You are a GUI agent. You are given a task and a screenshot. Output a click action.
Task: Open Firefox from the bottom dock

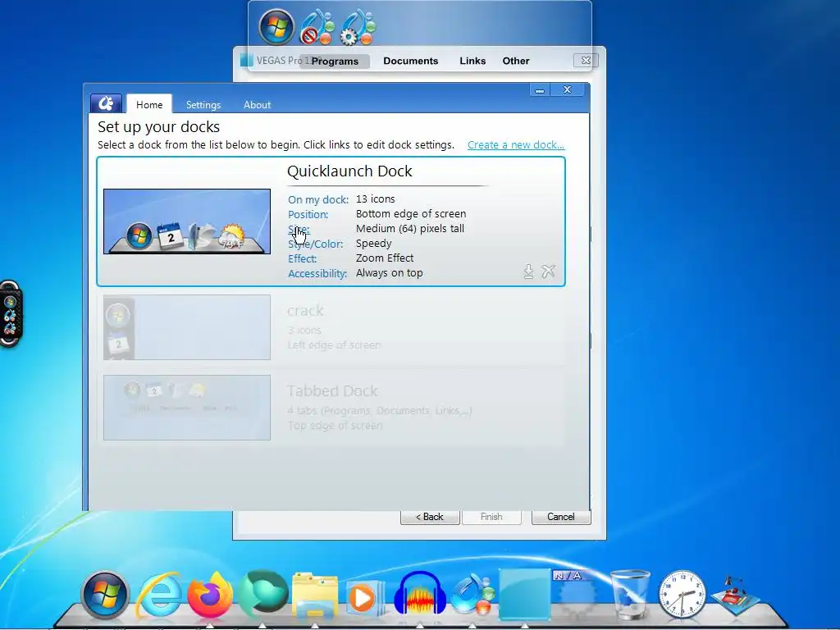211,595
